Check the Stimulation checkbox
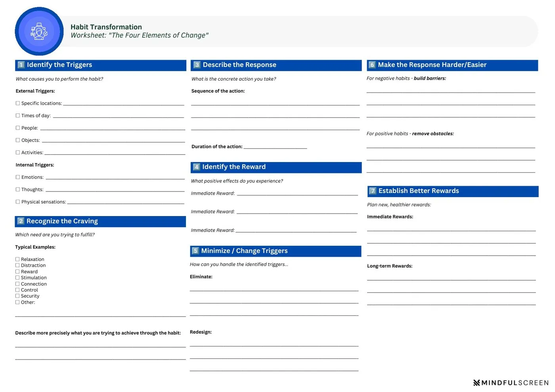The width and height of the screenshot is (555, 392). point(17,277)
